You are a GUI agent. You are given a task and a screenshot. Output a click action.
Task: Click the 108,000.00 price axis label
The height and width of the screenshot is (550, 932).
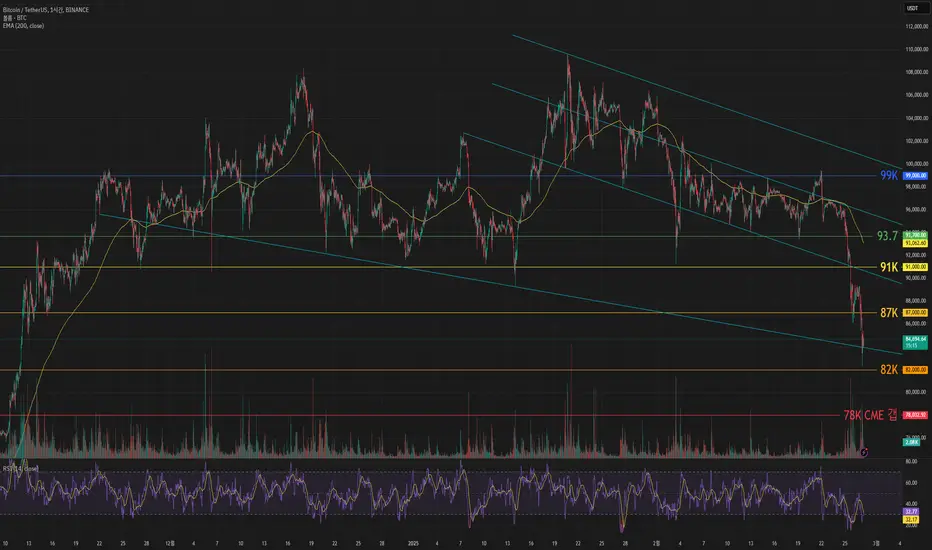pos(916,72)
